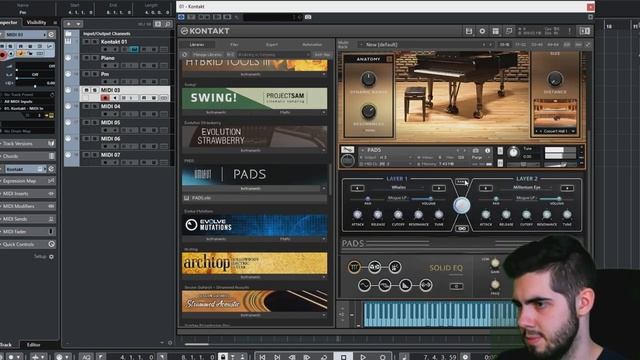The height and width of the screenshot is (360, 640).
Task: Click the PADS instrument wrench icon
Action: click(347, 150)
